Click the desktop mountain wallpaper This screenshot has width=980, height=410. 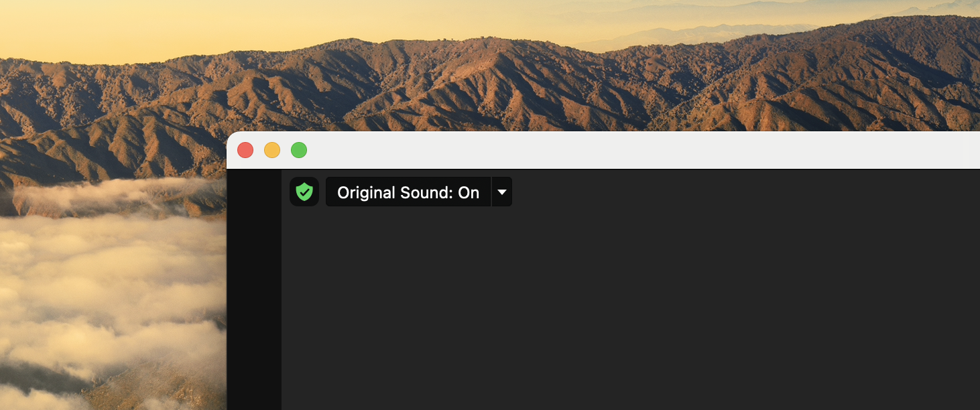point(469,80)
